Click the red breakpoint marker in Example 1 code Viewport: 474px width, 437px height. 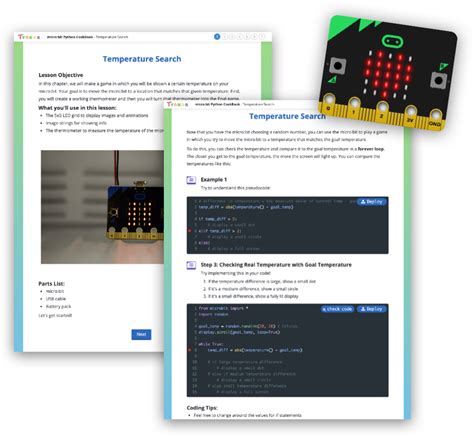tap(190, 231)
